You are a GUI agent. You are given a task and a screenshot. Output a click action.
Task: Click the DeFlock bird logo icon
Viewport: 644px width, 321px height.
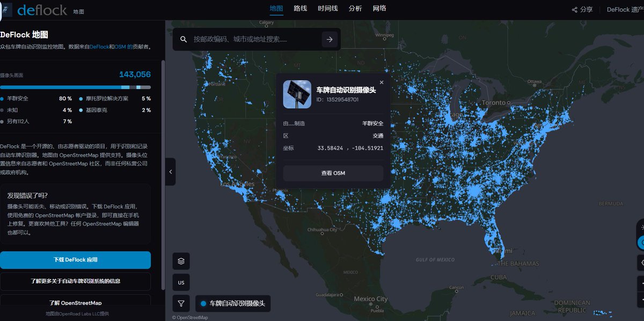(x=6, y=9)
